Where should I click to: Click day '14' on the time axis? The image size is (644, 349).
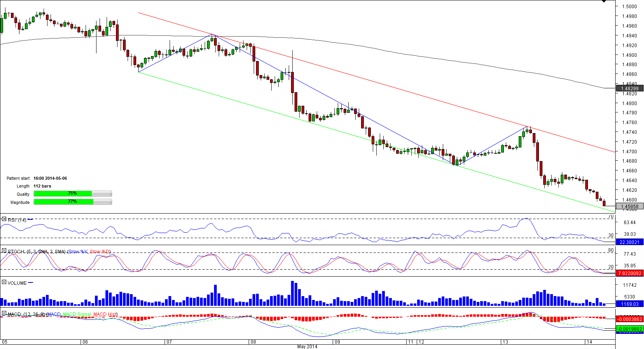(589, 342)
